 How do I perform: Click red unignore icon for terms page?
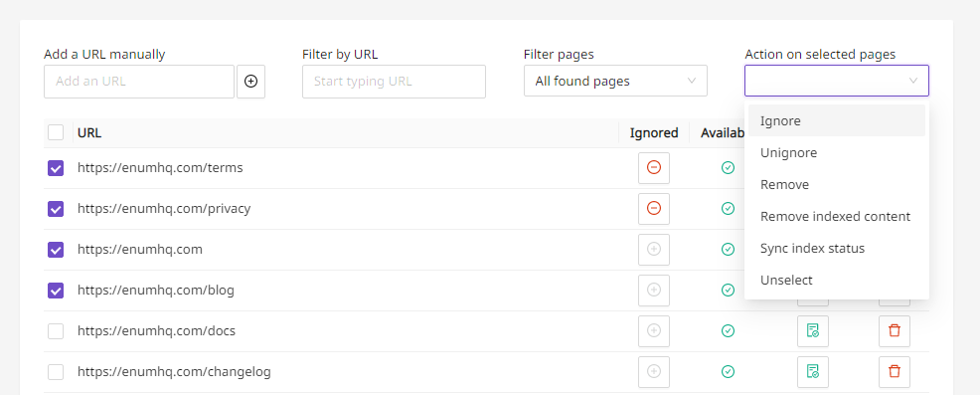pos(654,168)
